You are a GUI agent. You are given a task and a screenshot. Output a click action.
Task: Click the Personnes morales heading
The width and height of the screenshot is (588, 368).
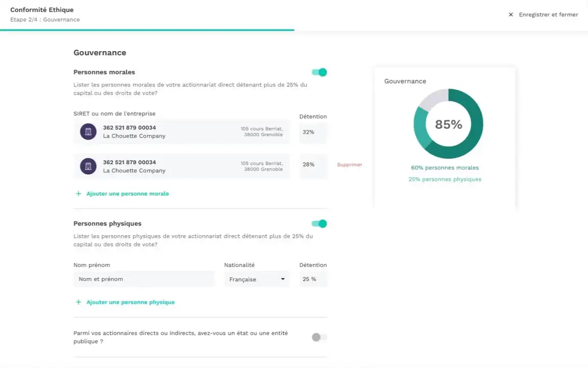coord(104,72)
